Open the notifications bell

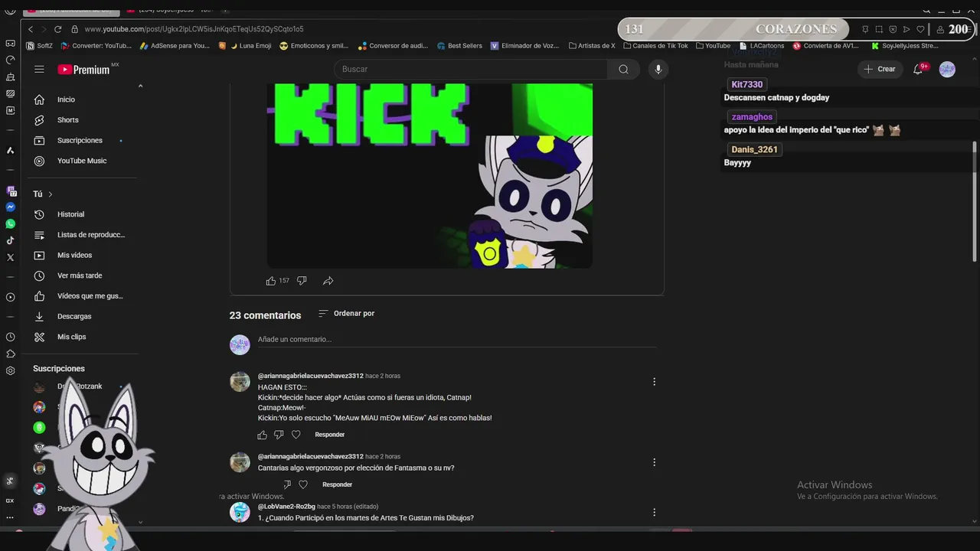(918, 69)
